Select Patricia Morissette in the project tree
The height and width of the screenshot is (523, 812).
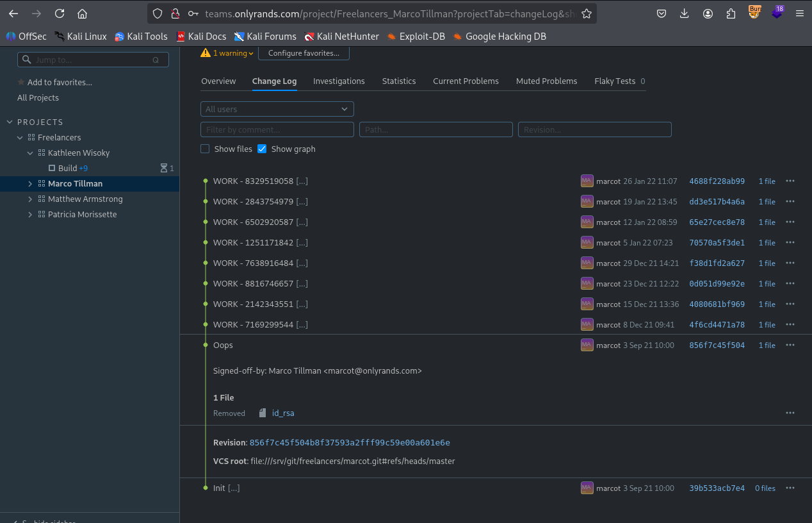[x=82, y=215]
